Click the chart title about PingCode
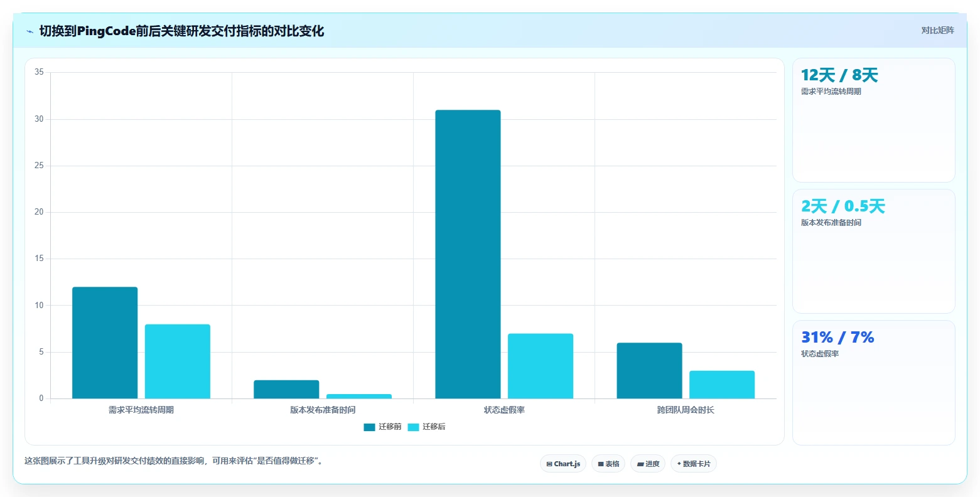This screenshot has width=980, height=497. click(x=181, y=31)
